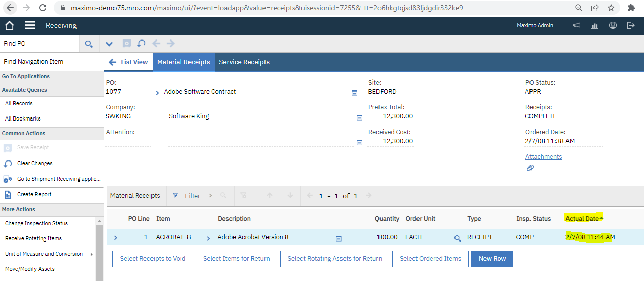Open long description for Software King
The image size is (644, 281).
tap(360, 117)
